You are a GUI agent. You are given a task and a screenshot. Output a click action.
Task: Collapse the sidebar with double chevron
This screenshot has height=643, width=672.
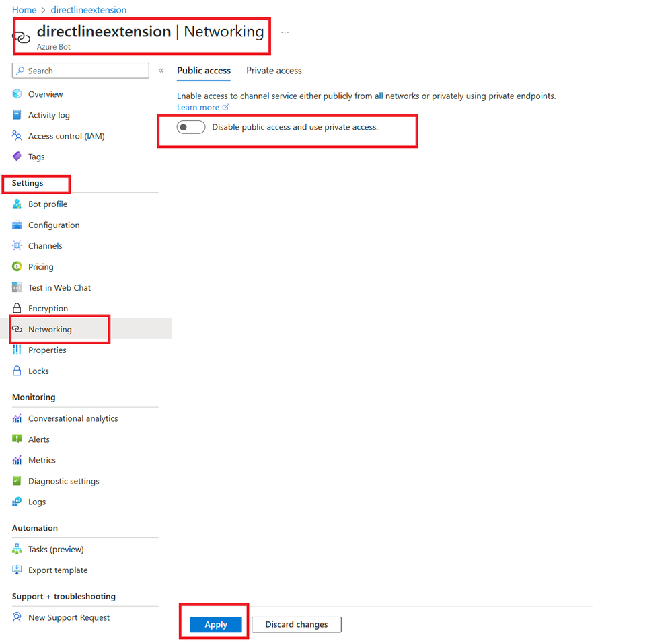(161, 71)
